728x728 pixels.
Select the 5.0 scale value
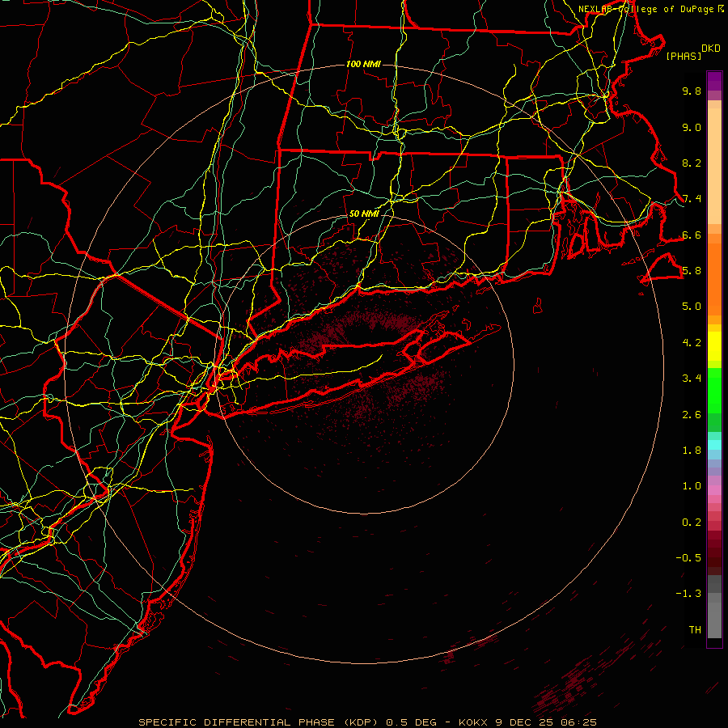click(x=692, y=307)
